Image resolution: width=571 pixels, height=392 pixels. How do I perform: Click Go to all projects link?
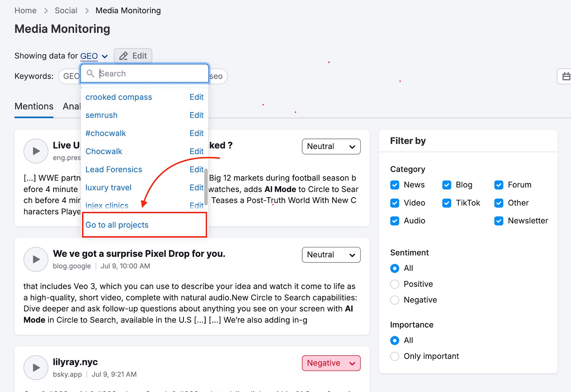pos(117,225)
